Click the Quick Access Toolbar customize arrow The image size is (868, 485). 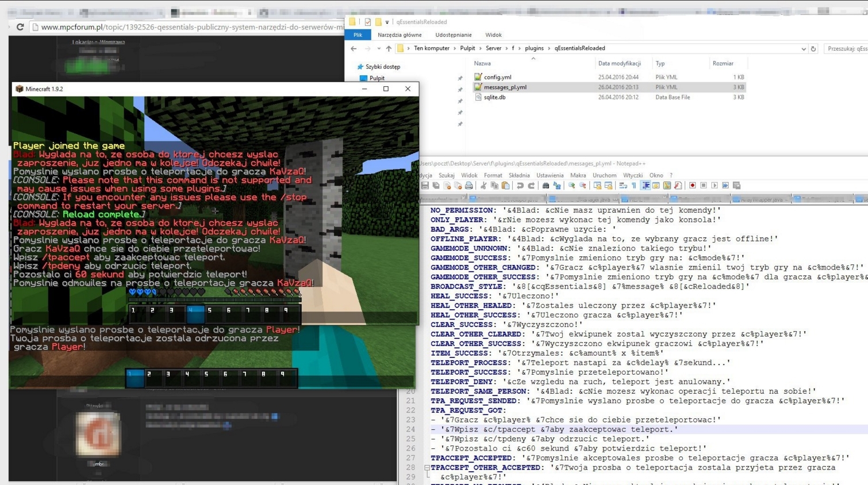[x=387, y=22]
